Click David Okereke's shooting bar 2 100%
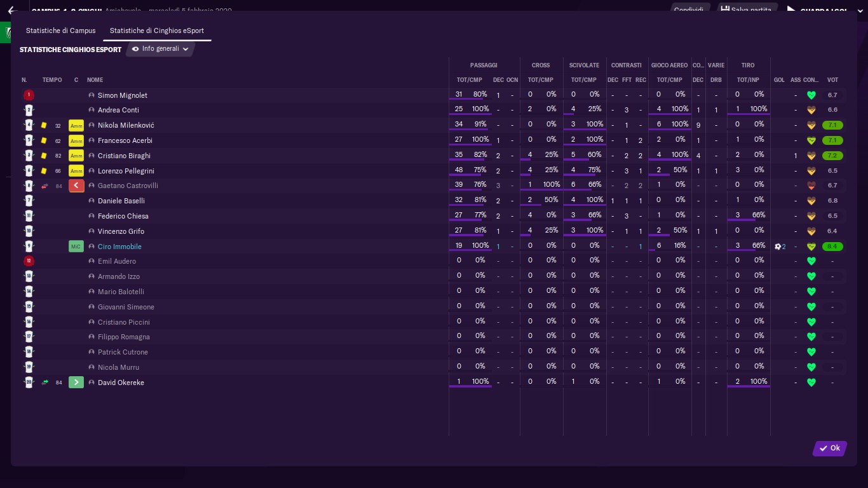 (748, 383)
